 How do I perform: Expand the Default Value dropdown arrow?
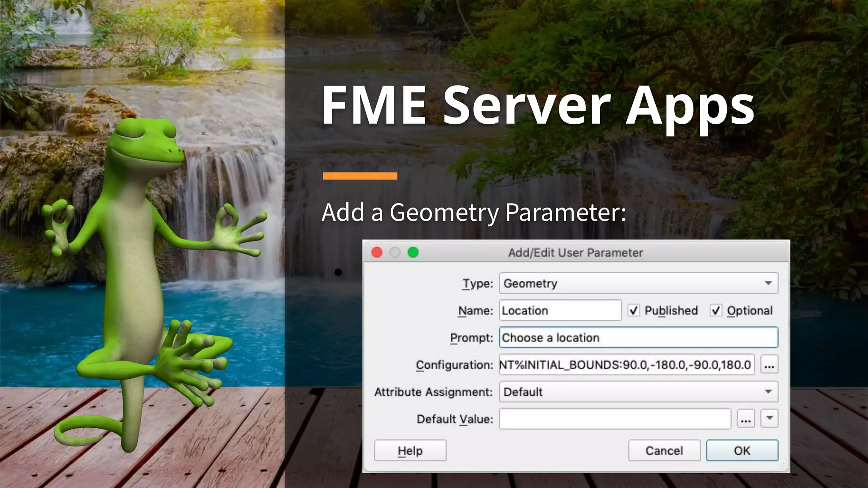pos(769,419)
